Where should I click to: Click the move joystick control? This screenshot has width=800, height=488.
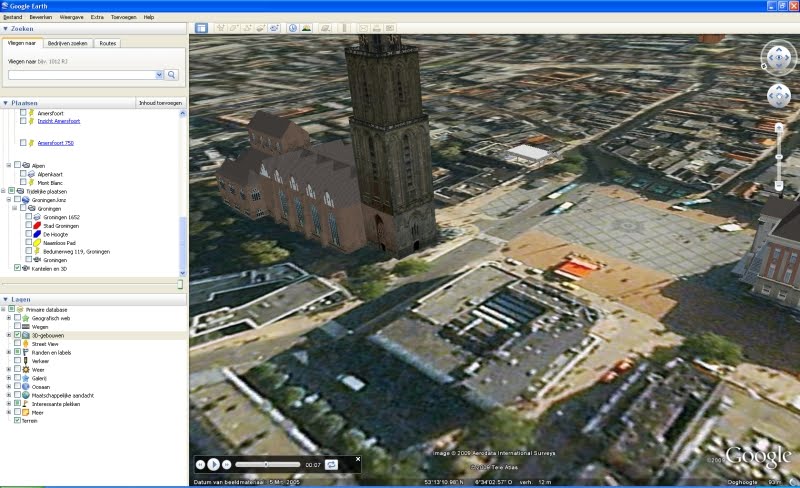pyautogui.click(x=779, y=95)
